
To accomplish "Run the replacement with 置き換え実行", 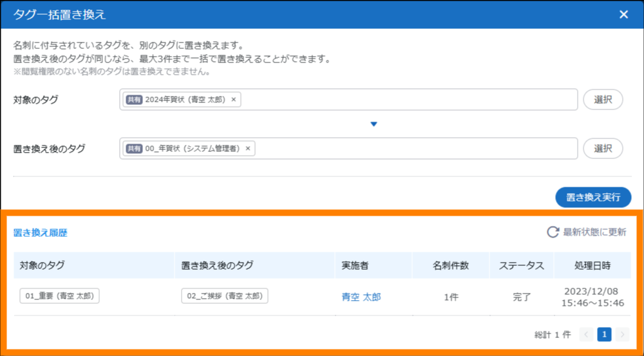I will tap(593, 198).
